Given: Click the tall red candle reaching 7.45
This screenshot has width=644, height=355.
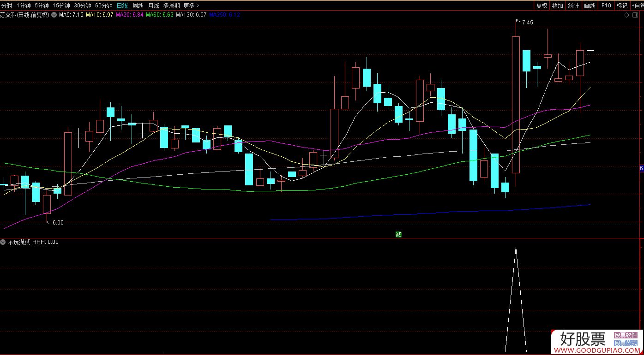Looking at the screenshot, I should 516,105.
